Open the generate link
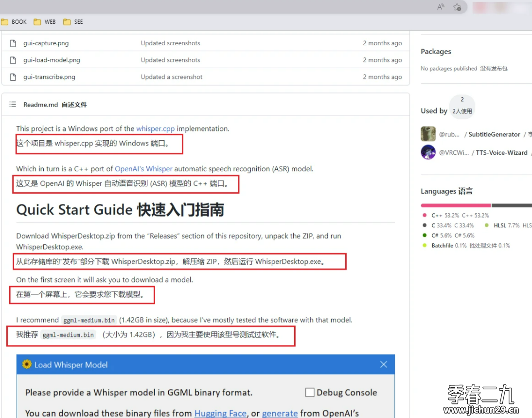 (x=280, y=413)
